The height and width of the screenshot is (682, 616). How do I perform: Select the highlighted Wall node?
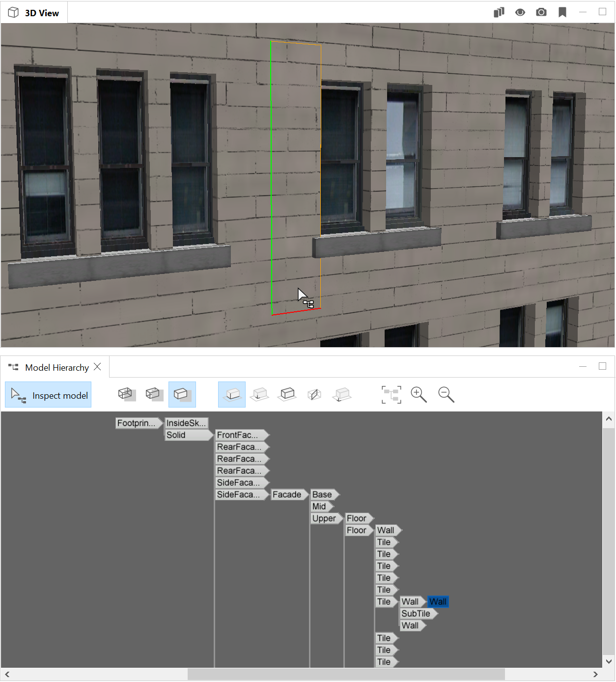click(438, 601)
